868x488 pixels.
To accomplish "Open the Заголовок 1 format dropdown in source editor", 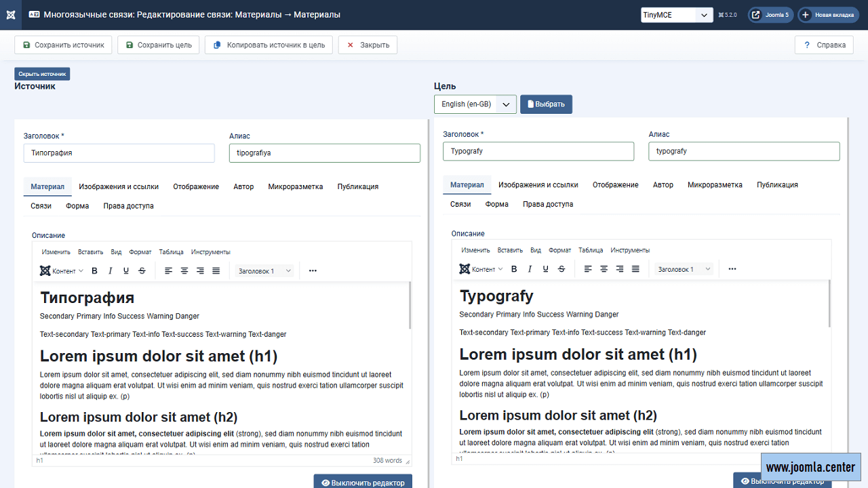I will [x=264, y=271].
